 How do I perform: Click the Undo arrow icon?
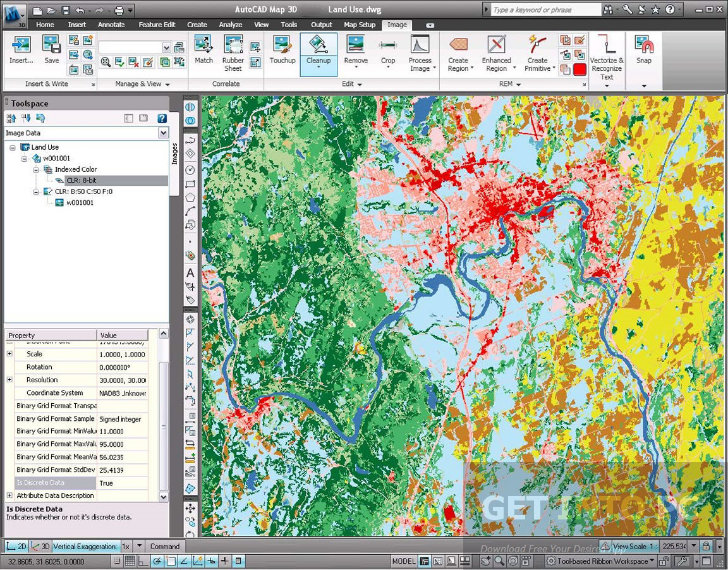point(80,9)
